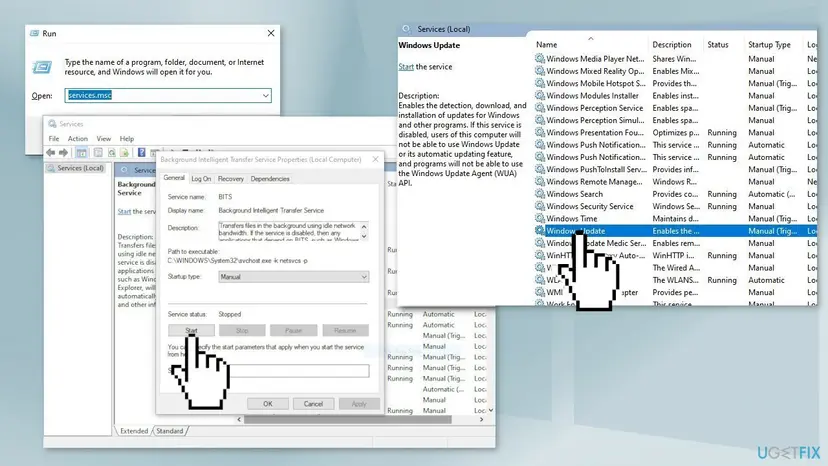Click gear icon of Windows Search row
The image size is (828, 466).
pos(539,193)
